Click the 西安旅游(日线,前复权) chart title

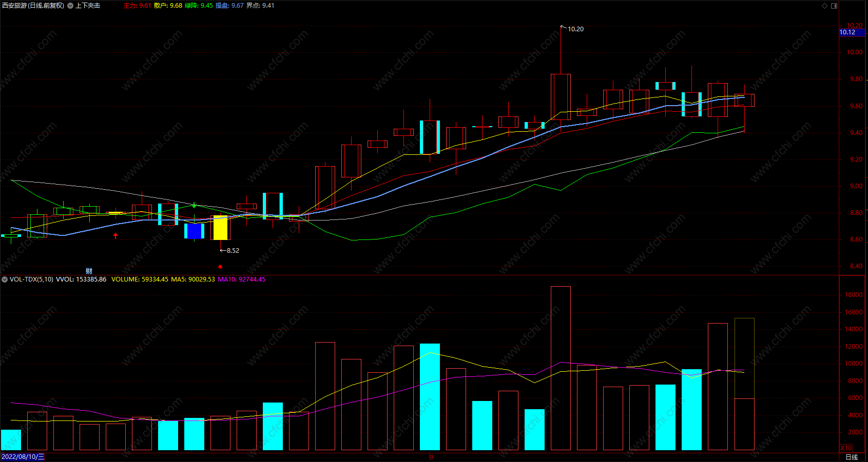pyautogui.click(x=33, y=6)
